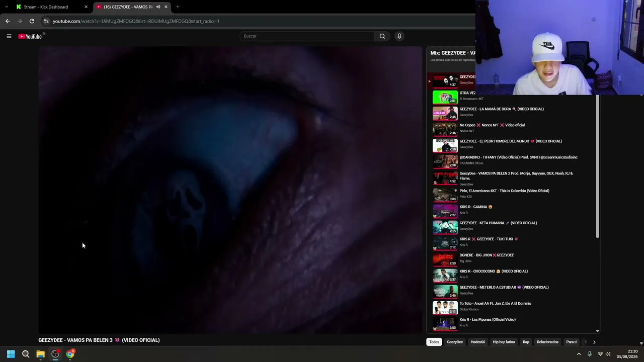Screen dimensions: 644x362
Task: Play OTRA VEZ by El Americano 4KT
Action: [x=445, y=97]
